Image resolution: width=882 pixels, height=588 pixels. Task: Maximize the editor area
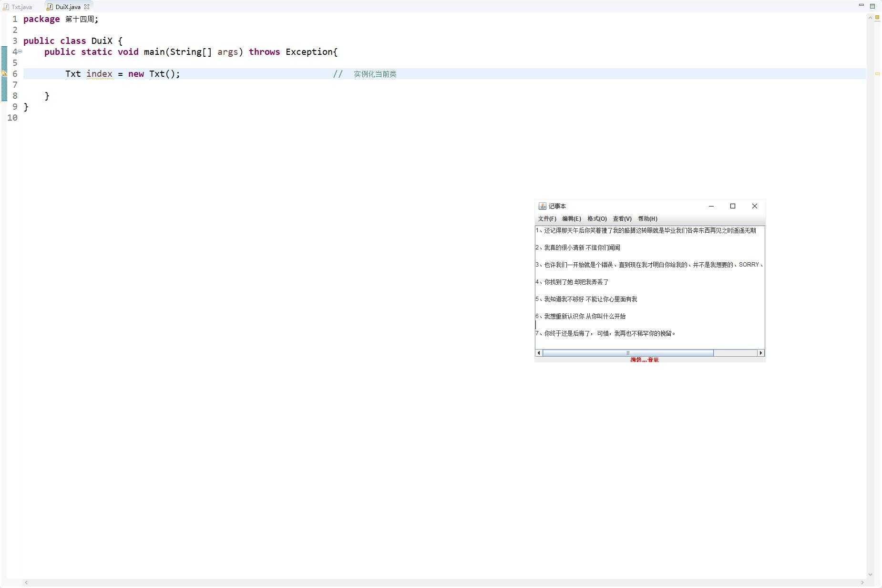pyautogui.click(x=872, y=6)
